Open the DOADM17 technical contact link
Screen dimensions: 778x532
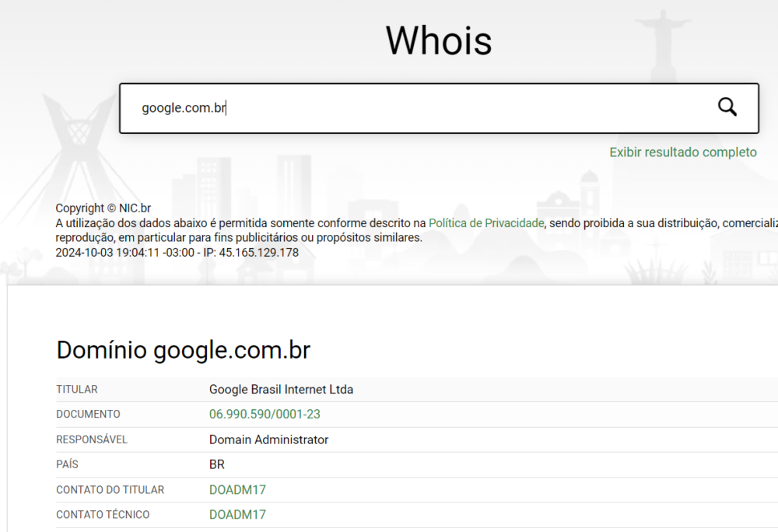[x=237, y=514]
